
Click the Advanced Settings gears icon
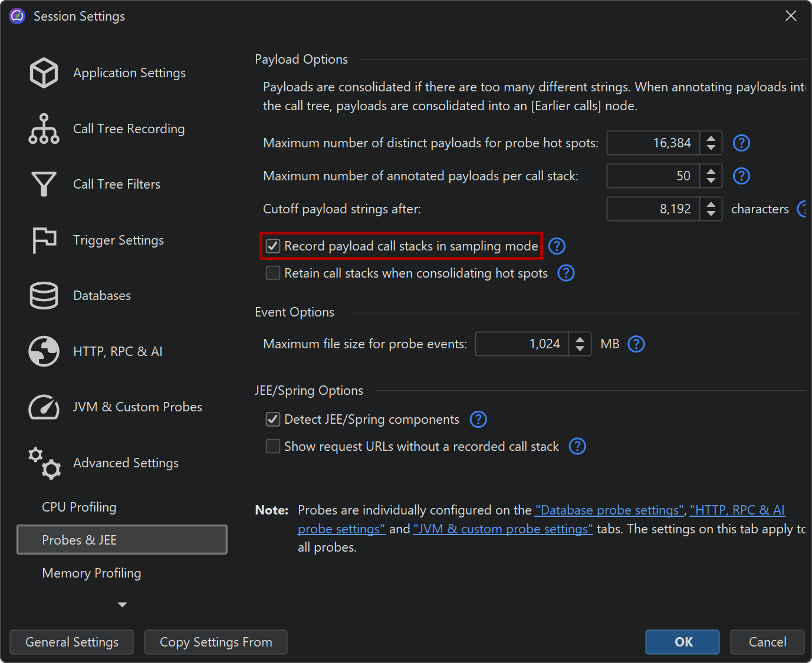click(45, 463)
